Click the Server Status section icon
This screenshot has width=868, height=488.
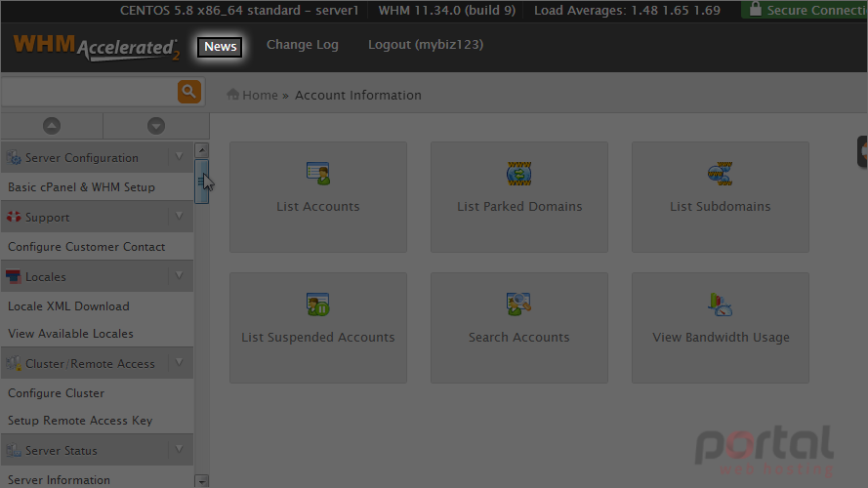(x=14, y=450)
